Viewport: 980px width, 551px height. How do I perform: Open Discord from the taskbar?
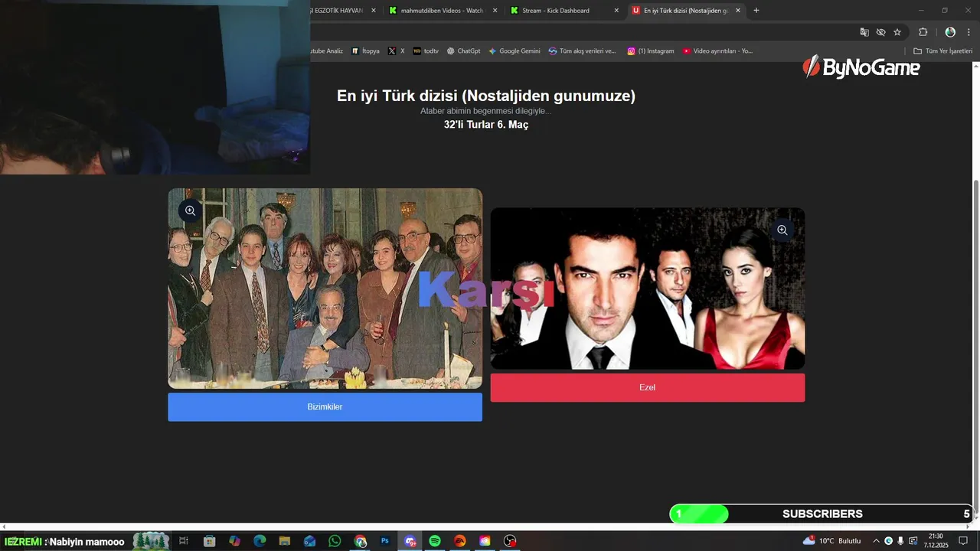(410, 541)
